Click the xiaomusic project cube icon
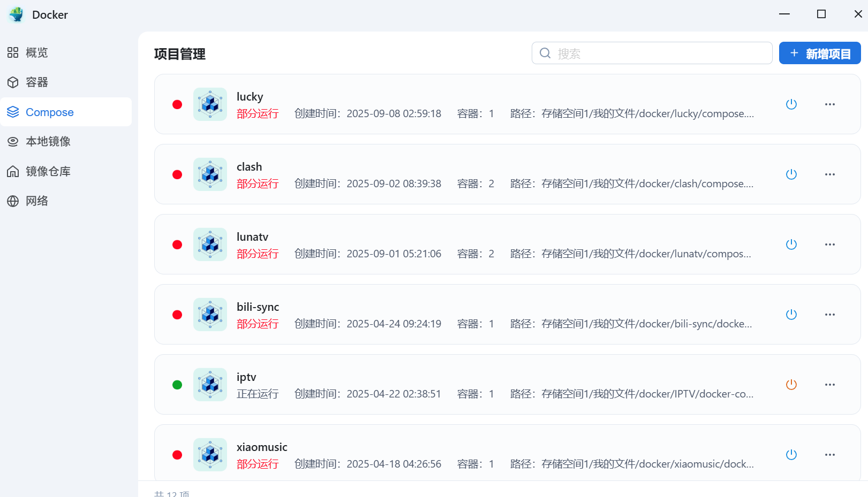The height and width of the screenshot is (497, 868). point(210,455)
